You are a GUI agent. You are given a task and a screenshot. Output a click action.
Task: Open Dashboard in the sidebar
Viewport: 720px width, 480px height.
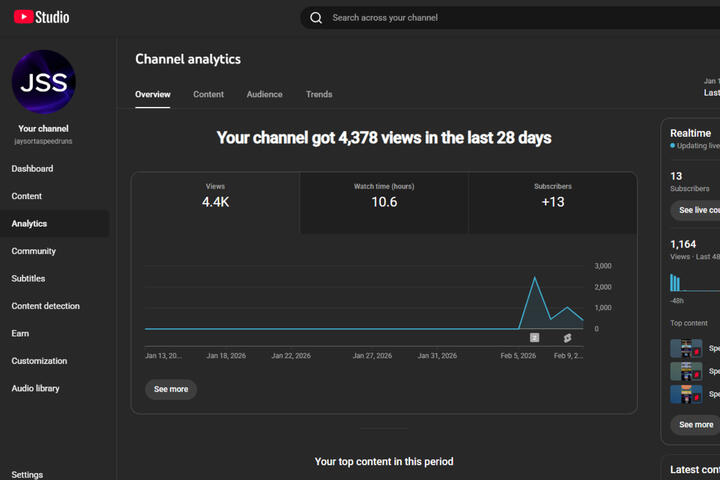tap(32, 169)
